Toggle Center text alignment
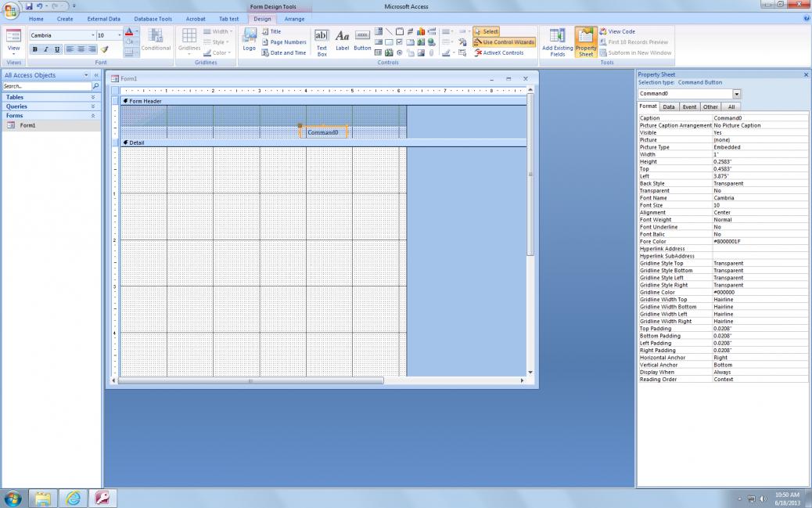The width and height of the screenshot is (812, 508). click(x=81, y=49)
